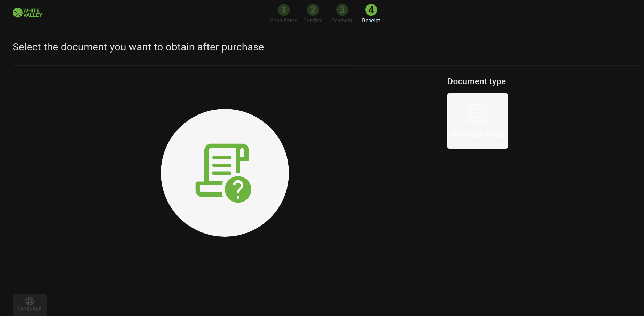Go to the Confirm step label

313,21
